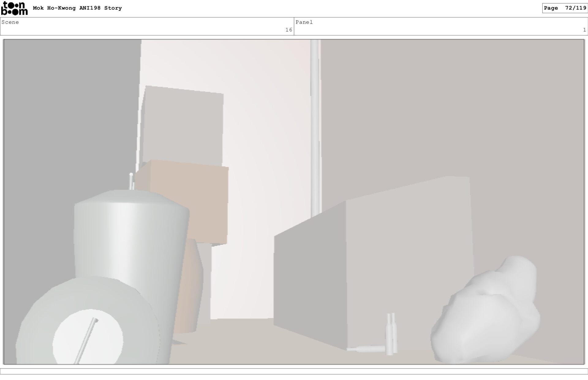Image resolution: width=588 pixels, height=380 pixels.
Task: Click the Toon Boom logo
Action: tap(14, 9)
